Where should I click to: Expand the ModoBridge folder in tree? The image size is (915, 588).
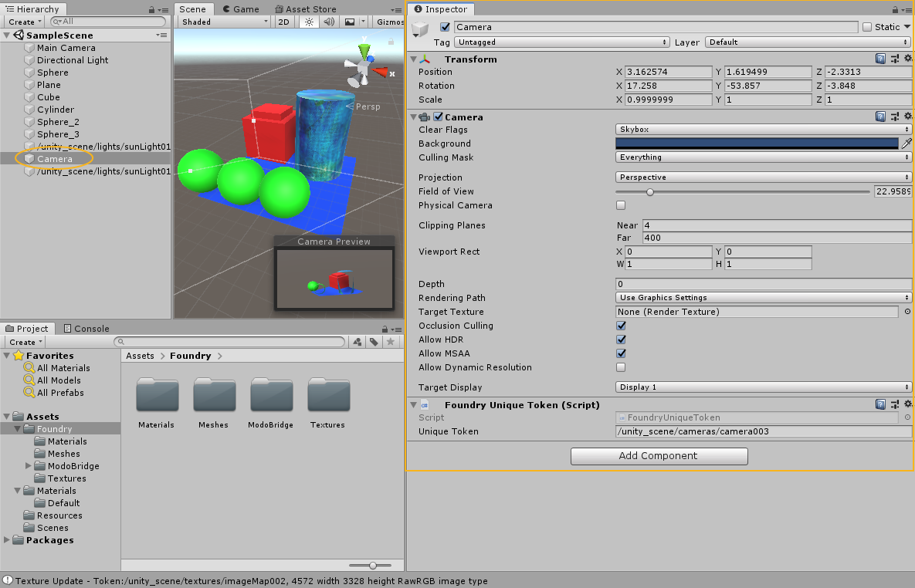tap(29, 466)
